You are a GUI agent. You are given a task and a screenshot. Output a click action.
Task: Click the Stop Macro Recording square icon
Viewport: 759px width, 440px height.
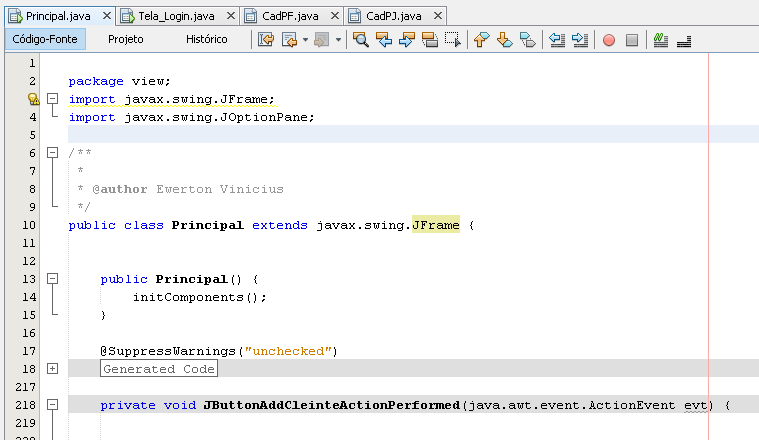coord(632,40)
